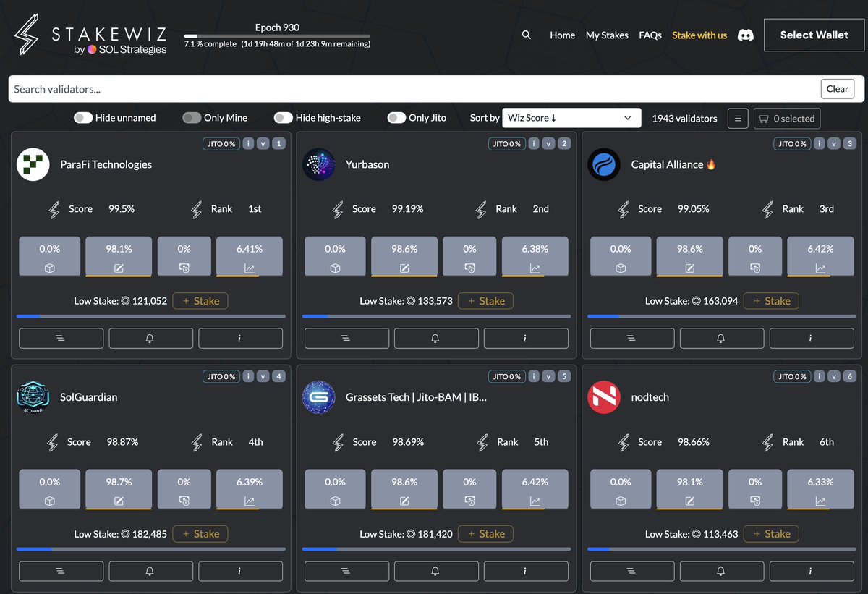868x594 pixels.
Task: Click the Stakewiz lightning logo
Action: (27, 35)
